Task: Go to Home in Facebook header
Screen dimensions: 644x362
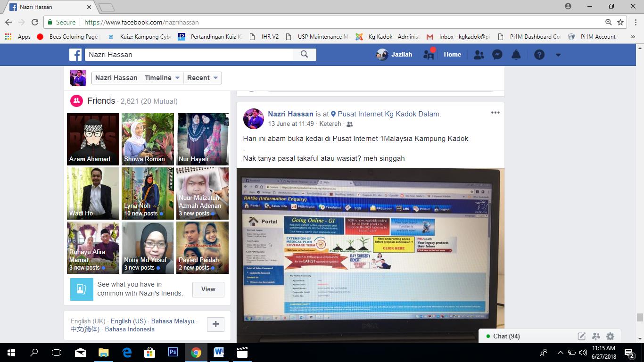Action: click(x=452, y=54)
